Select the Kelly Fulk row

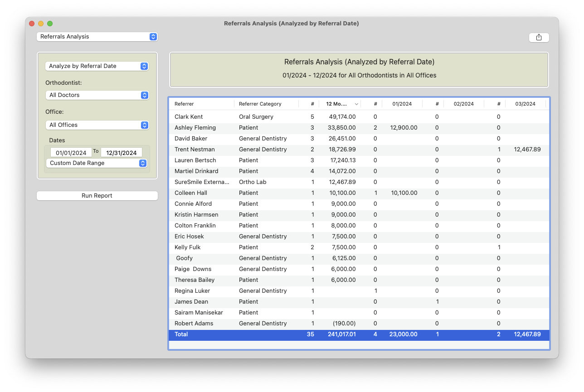(x=359, y=247)
